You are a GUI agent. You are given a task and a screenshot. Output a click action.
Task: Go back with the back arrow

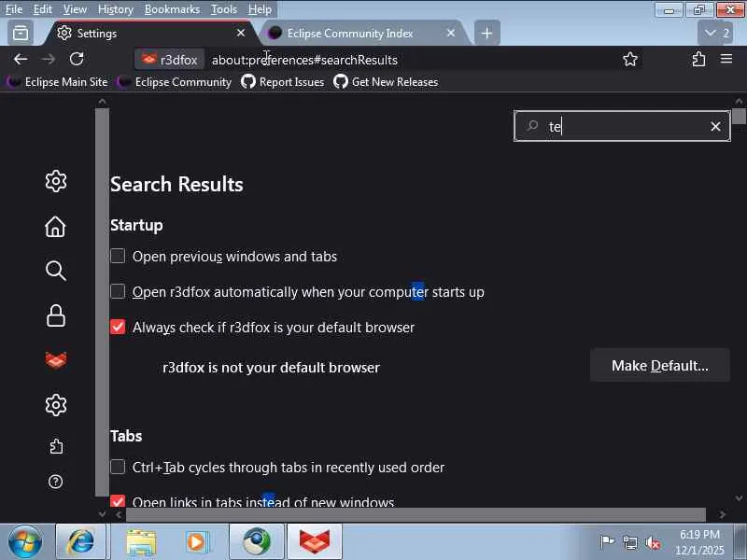[x=21, y=60]
